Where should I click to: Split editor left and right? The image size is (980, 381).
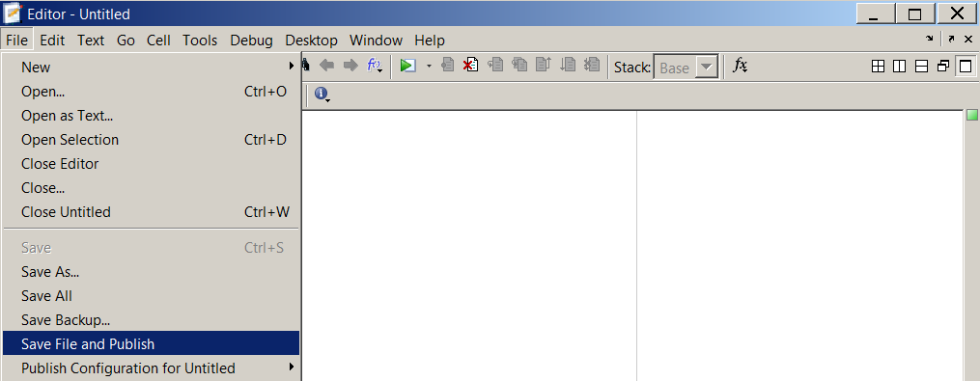point(899,67)
